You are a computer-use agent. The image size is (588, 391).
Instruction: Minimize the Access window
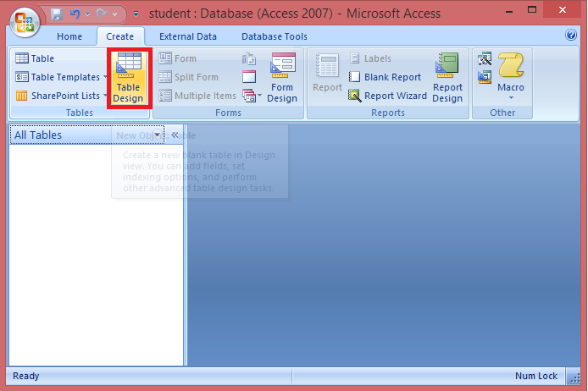pyautogui.click(x=509, y=11)
